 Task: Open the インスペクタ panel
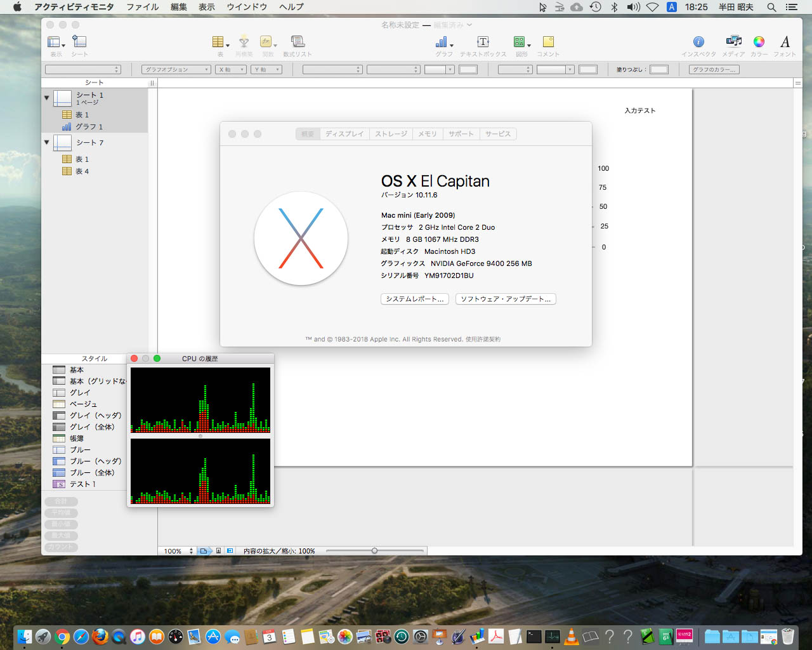click(697, 43)
